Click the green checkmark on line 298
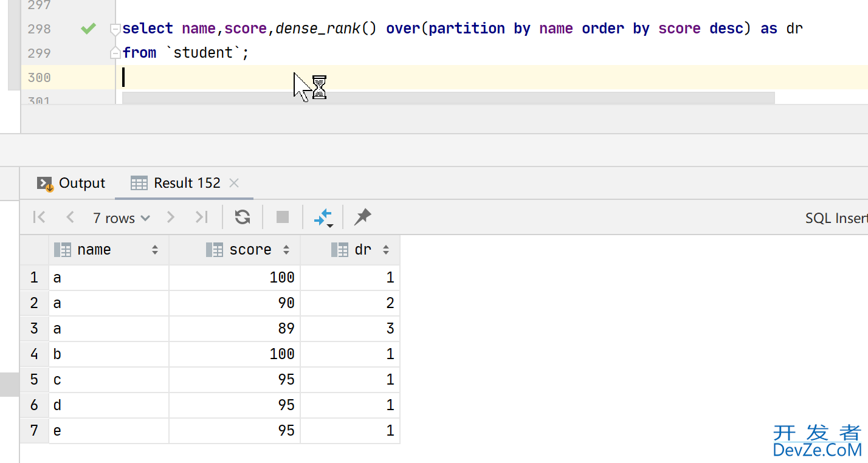 coord(89,29)
